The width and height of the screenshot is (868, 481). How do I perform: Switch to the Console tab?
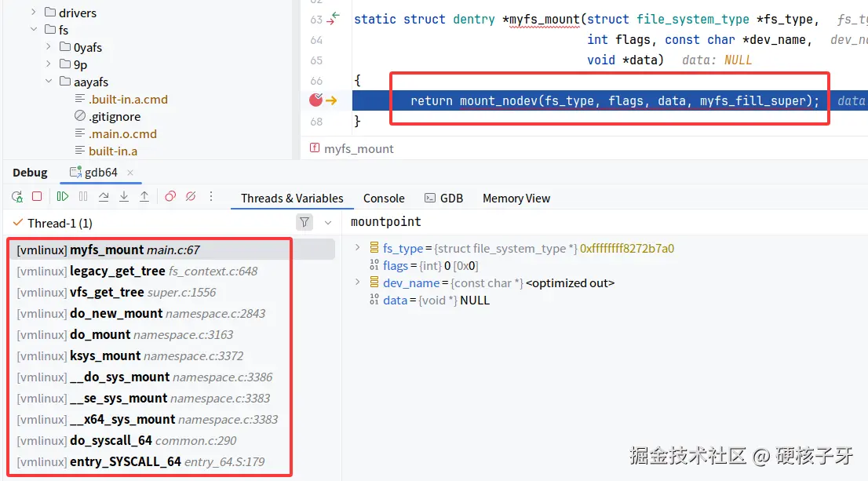[384, 199]
